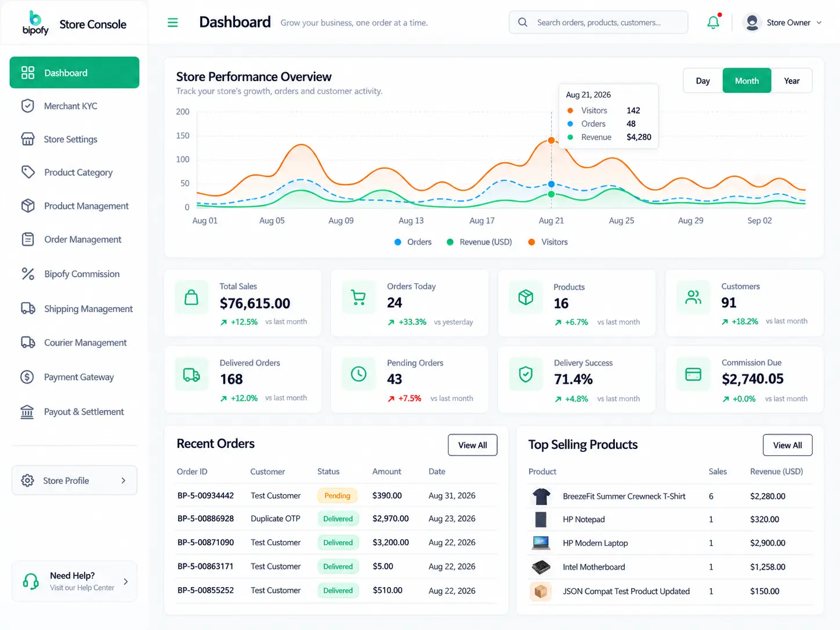The width and height of the screenshot is (840, 630).
Task: Open the notifications bell
Action: pyautogui.click(x=713, y=22)
